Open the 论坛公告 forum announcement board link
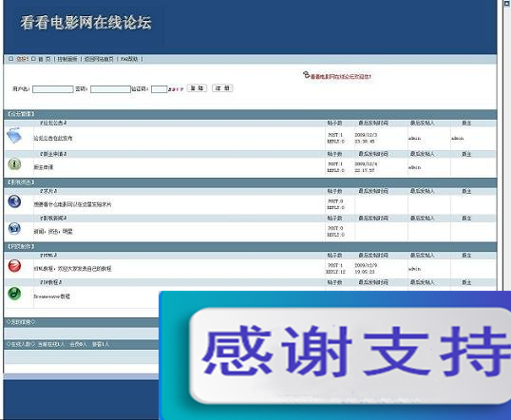 click(x=53, y=123)
